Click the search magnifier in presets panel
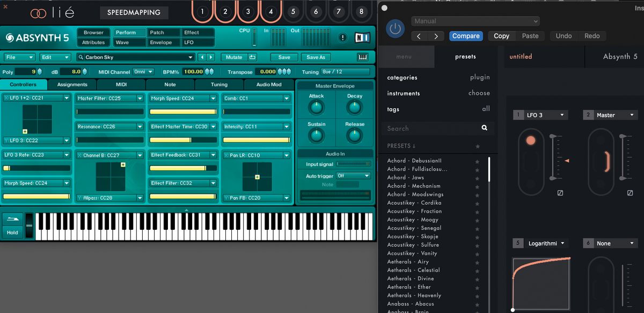 click(x=484, y=128)
